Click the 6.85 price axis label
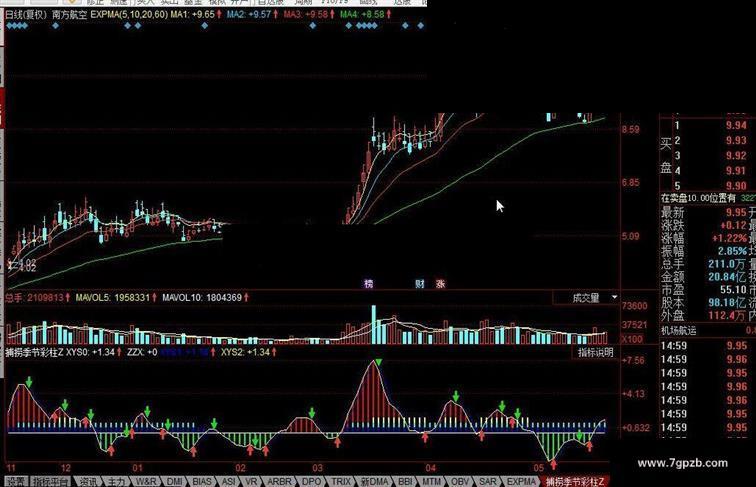The height and width of the screenshot is (487, 756). tap(631, 183)
